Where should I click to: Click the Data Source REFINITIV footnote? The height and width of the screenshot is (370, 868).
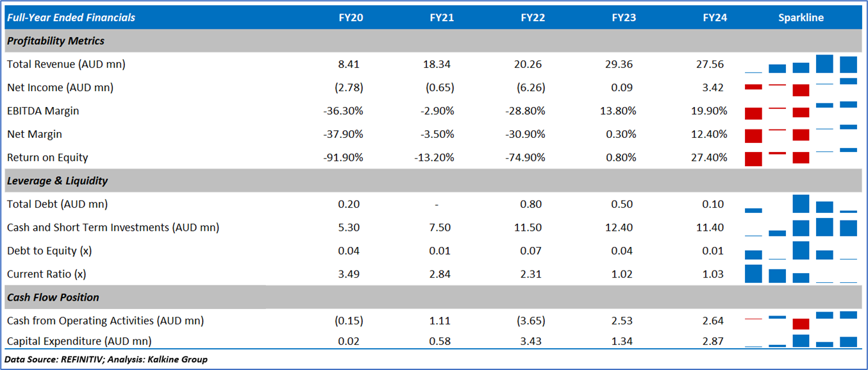pyautogui.click(x=106, y=359)
